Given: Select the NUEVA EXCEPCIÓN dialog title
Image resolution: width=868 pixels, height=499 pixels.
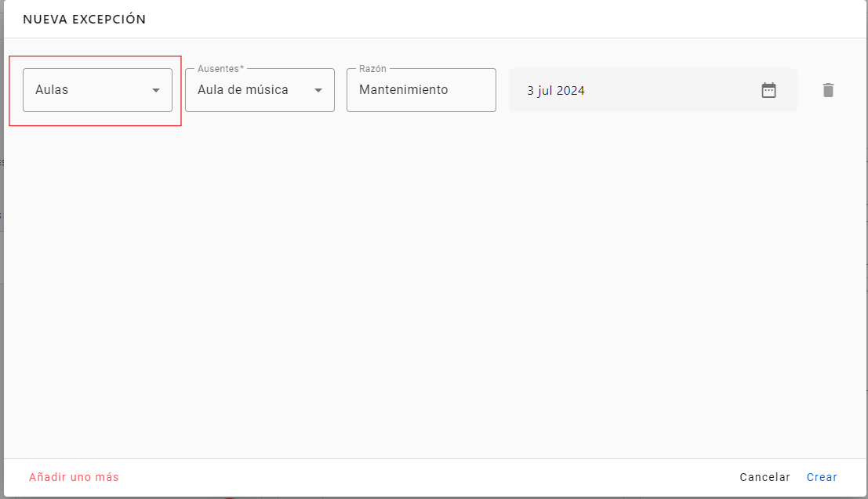Looking at the screenshot, I should pos(84,20).
